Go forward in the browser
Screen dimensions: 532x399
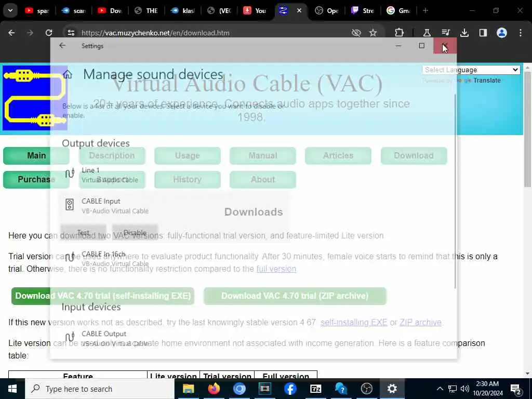[30, 33]
